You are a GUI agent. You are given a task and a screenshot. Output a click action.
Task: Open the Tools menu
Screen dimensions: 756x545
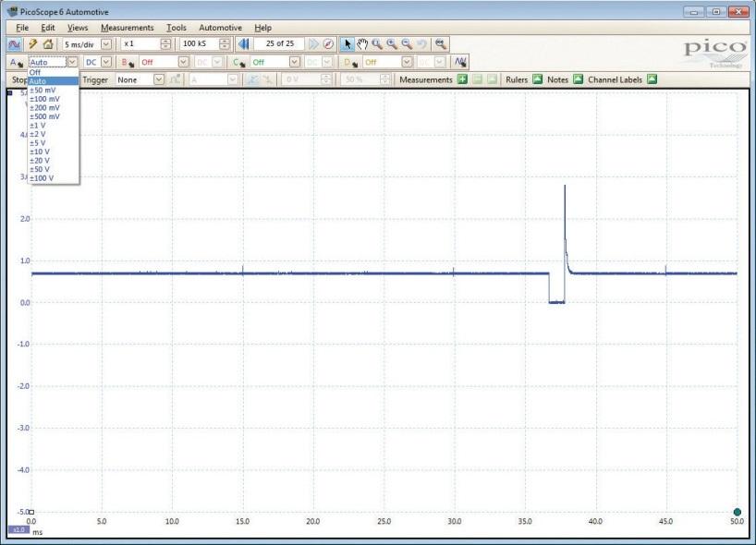click(177, 28)
